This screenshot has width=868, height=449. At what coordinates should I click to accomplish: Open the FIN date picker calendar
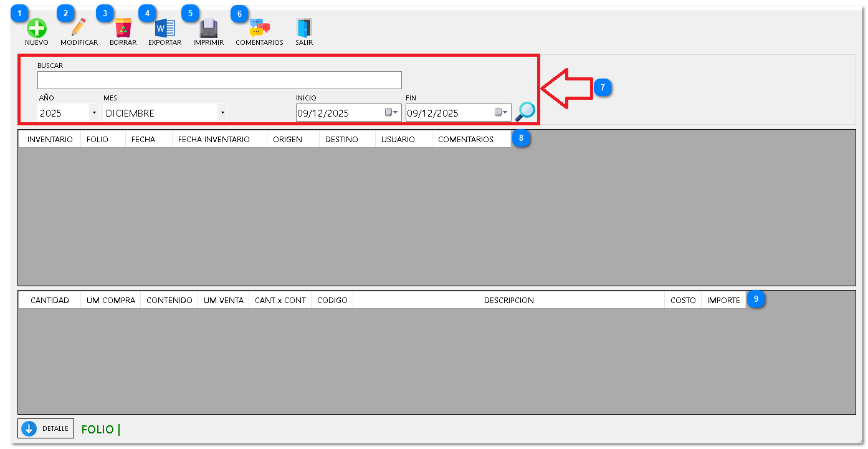coord(501,113)
